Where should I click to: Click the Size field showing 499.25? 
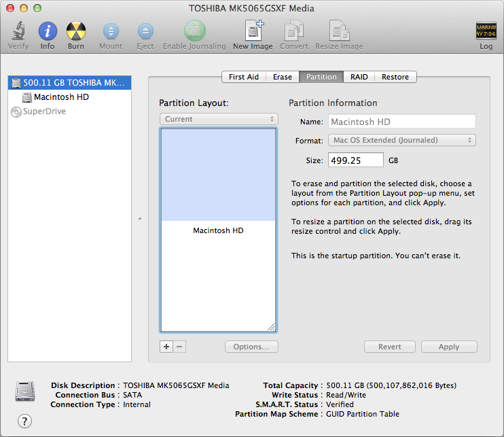tap(355, 160)
